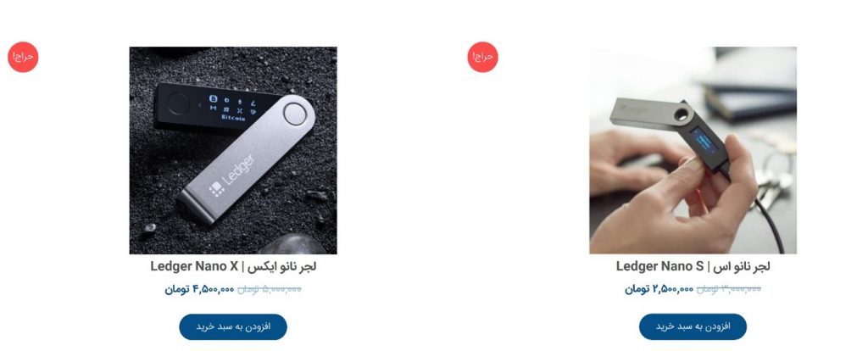868x351 pixels.
Task: Click the keys in the Nano S photo background
Action: (x=775, y=177)
